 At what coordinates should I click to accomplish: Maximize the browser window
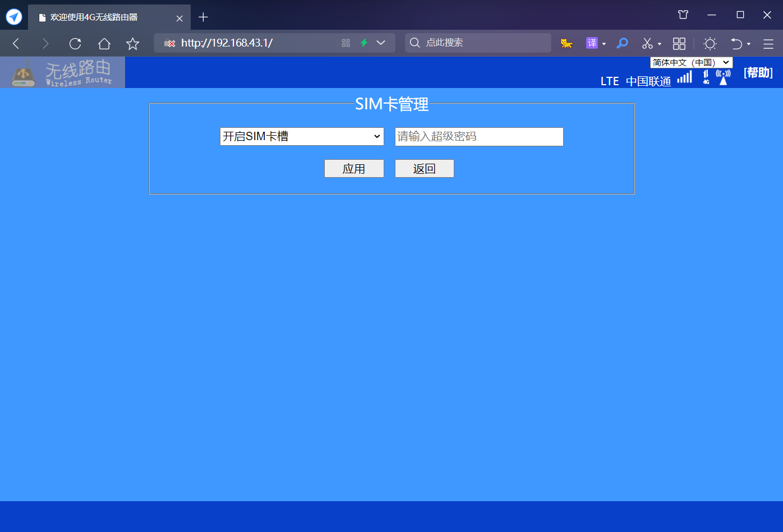[740, 15]
